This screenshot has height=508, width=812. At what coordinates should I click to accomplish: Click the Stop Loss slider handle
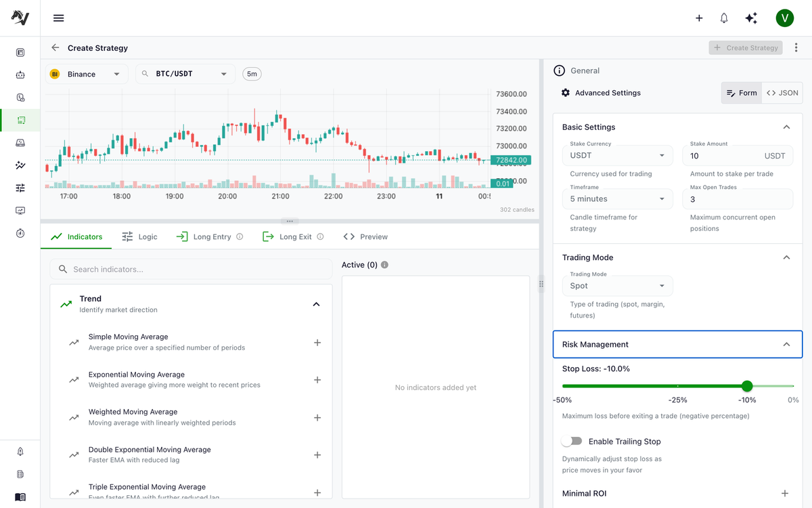[x=747, y=386]
